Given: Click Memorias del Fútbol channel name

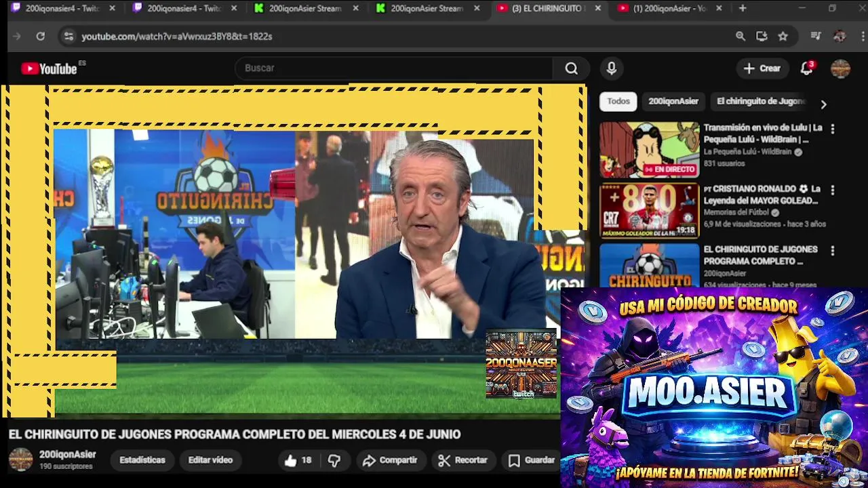Looking at the screenshot, I should click(x=736, y=213).
